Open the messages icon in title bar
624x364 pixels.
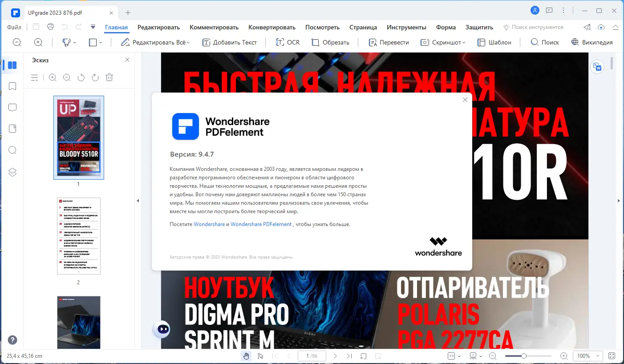coord(549,10)
